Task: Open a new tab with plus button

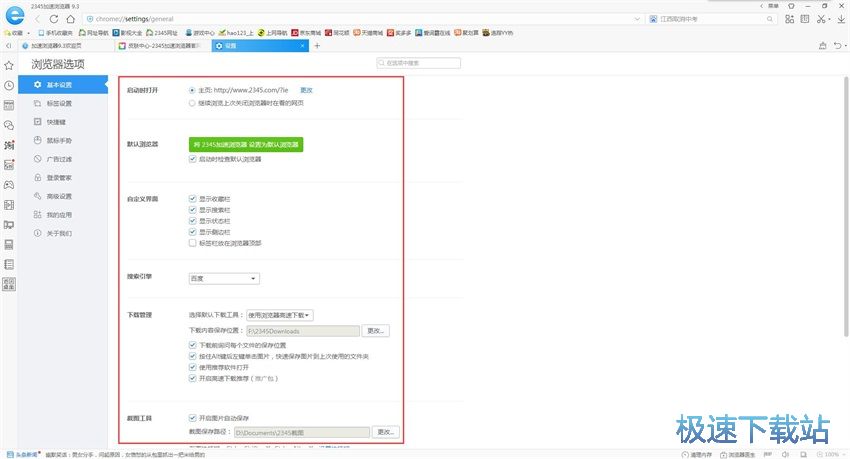Action: (317, 46)
